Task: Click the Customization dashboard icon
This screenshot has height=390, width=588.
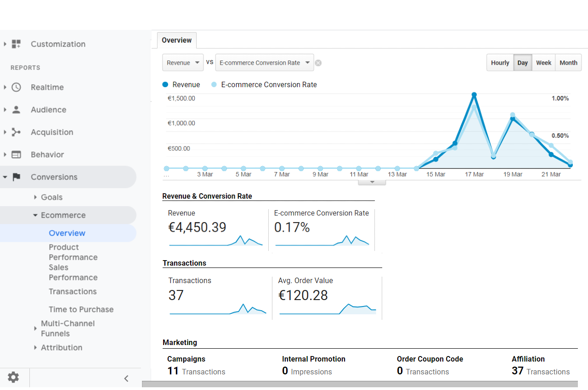Action: point(16,44)
